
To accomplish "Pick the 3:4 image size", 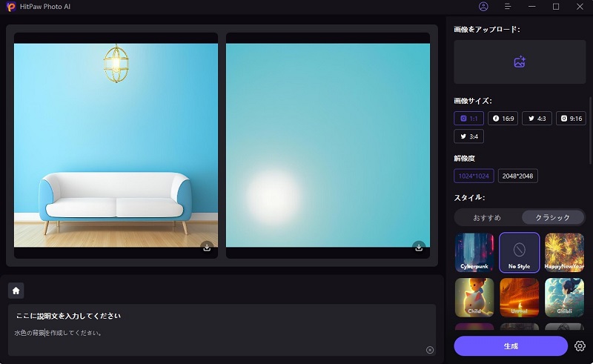I will (468, 136).
